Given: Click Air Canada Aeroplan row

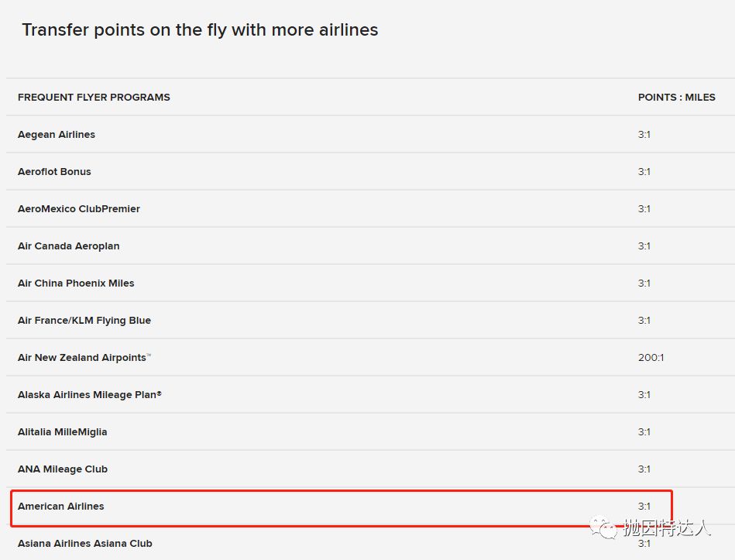Looking at the screenshot, I should click(x=68, y=246).
